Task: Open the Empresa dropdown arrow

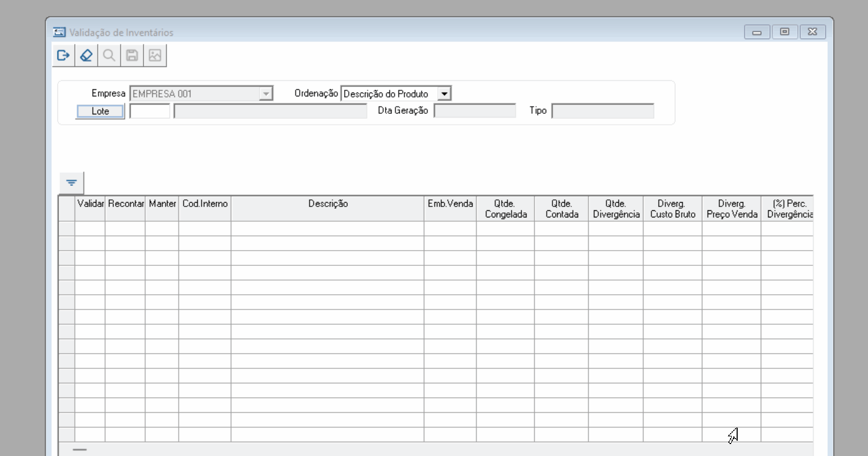Action: click(266, 94)
